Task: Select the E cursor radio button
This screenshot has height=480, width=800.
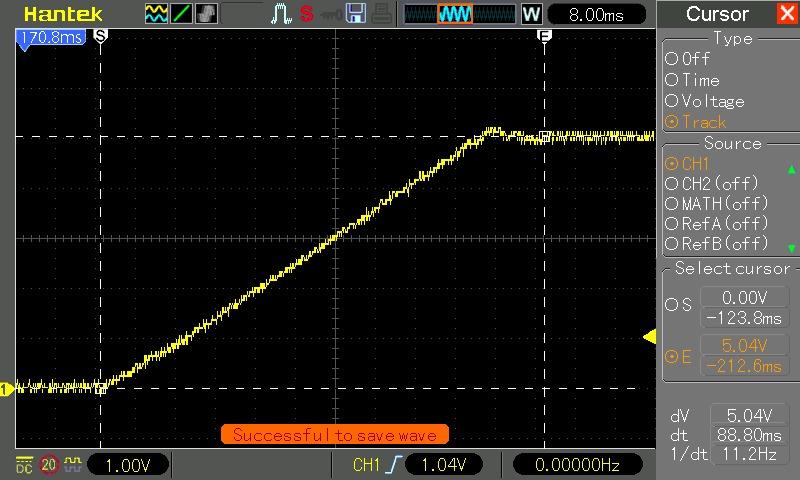Action: [x=671, y=357]
